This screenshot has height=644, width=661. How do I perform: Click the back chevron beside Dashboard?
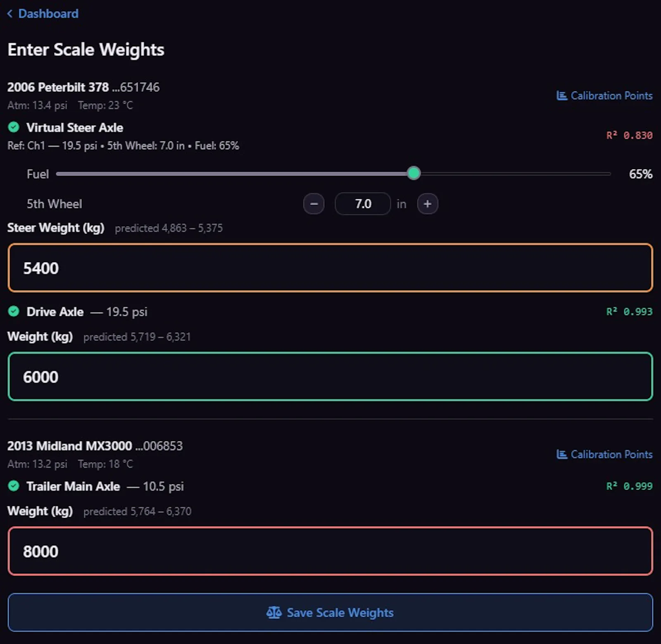point(10,14)
